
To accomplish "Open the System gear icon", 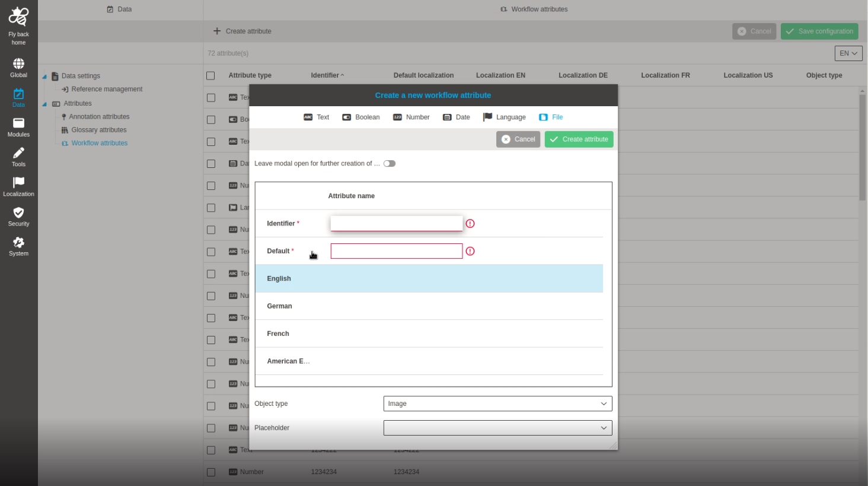I will tap(18, 242).
